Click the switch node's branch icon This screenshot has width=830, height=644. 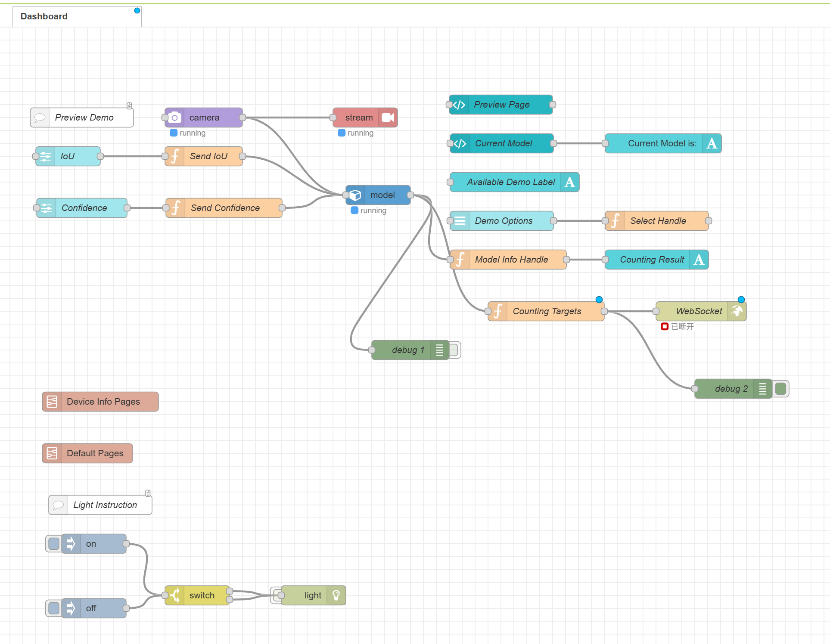click(175, 595)
